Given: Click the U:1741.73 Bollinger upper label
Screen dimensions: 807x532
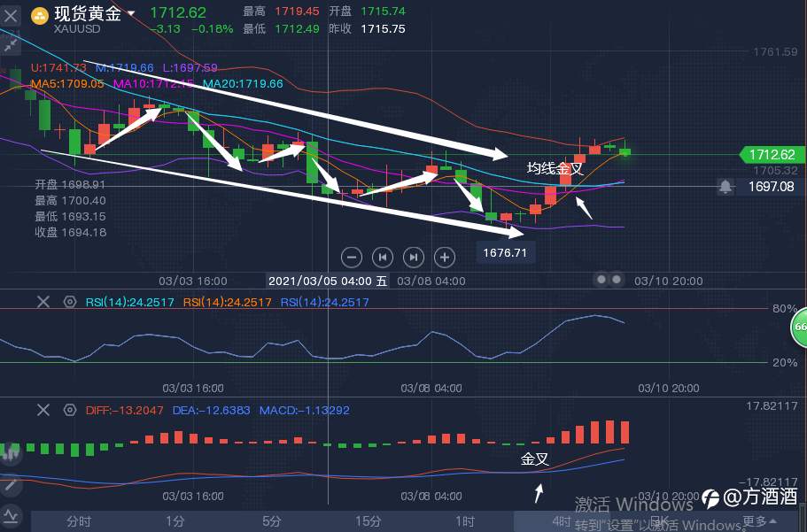Looking at the screenshot, I should click(x=58, y=68).
